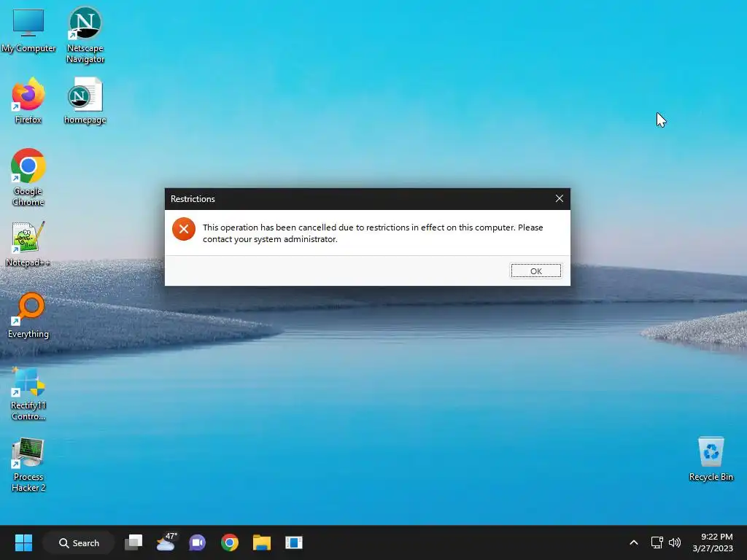Select the Recycle Bin desktop icon

click(x=711, y=459)
